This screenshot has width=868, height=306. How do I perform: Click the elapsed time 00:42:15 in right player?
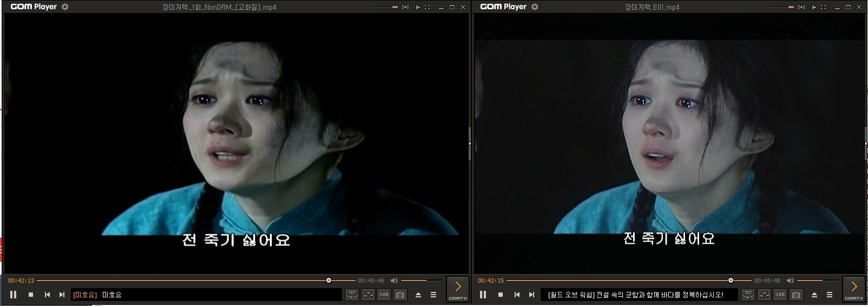(491, 281)
